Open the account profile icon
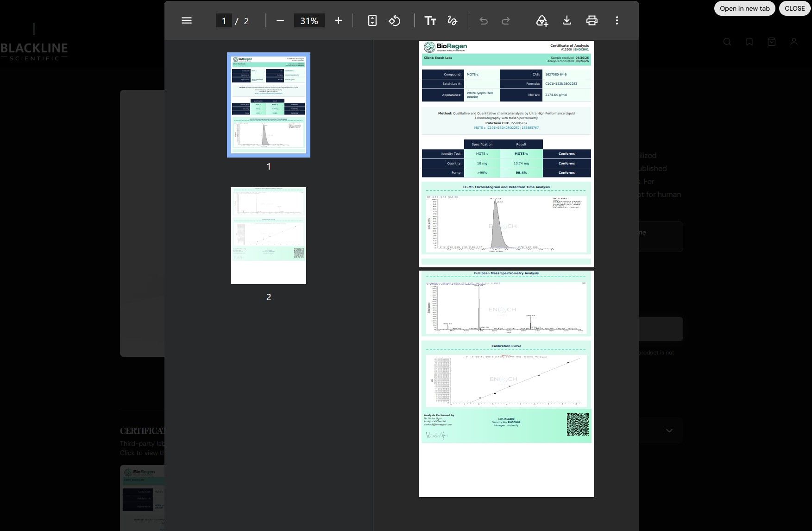The width and height of the screenshot is (812, 531). click(794, 42)
